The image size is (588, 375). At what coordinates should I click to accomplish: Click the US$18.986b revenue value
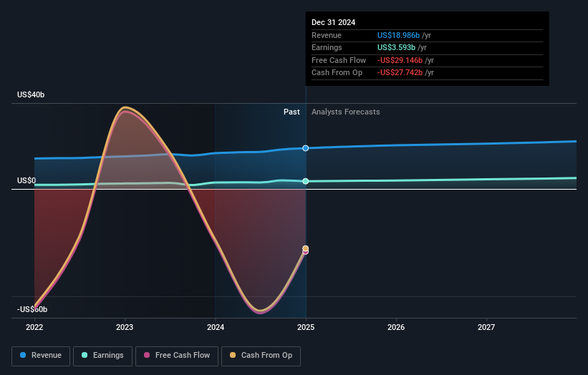pyautogui.click(x=399, y=35)
